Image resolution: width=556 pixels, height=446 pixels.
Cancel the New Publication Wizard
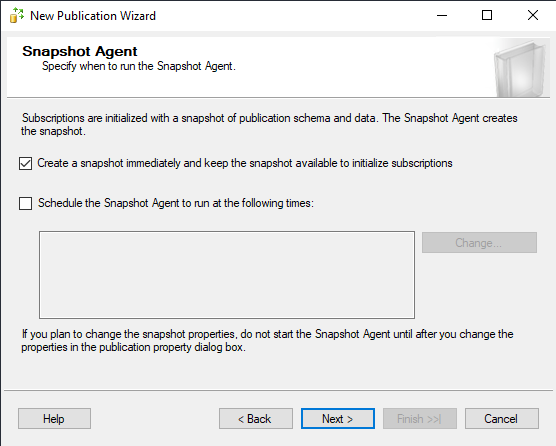point(502,419)
